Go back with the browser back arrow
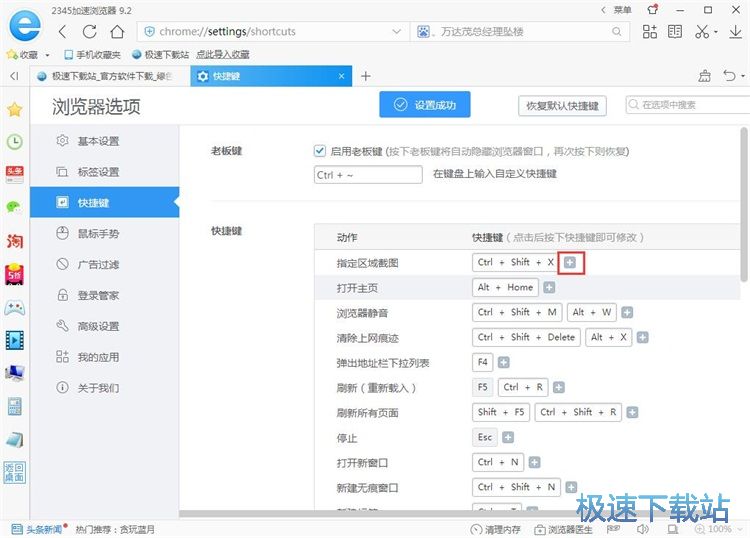The image size is (750, 538). 62,32
